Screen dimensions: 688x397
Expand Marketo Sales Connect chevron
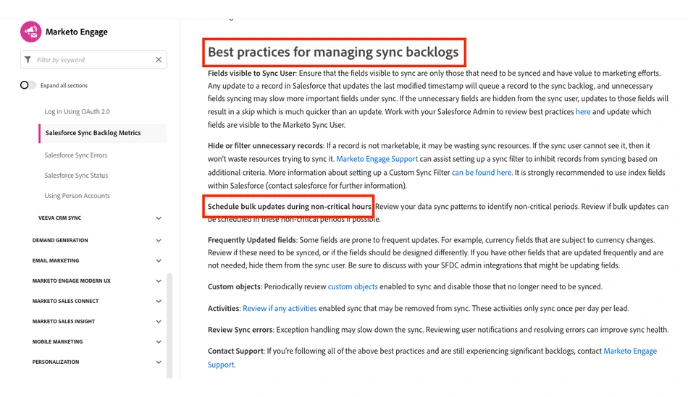click(x=158, y=301)
